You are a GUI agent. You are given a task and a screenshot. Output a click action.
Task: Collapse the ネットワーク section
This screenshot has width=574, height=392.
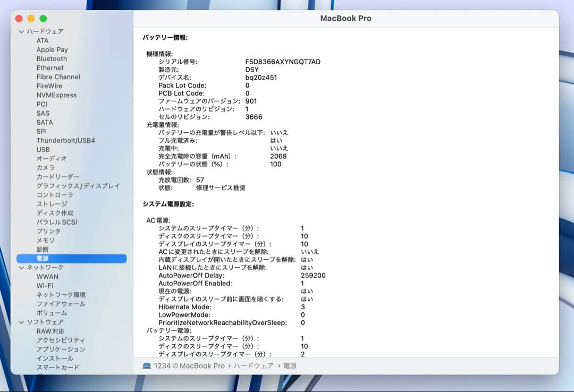tap(21, 268)
